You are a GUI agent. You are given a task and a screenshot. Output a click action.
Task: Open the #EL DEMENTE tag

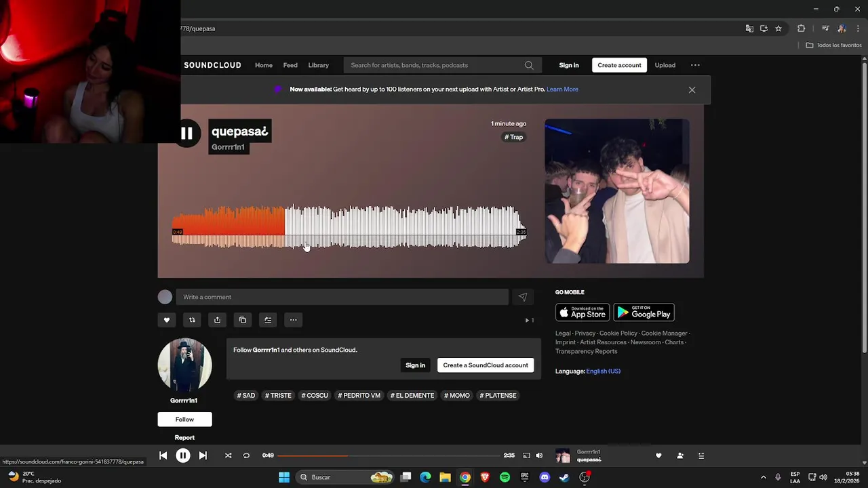[412, 396]
